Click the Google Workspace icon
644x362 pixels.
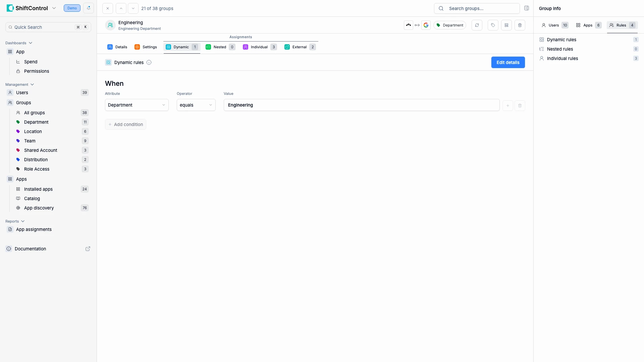click(x=426, y=25)
